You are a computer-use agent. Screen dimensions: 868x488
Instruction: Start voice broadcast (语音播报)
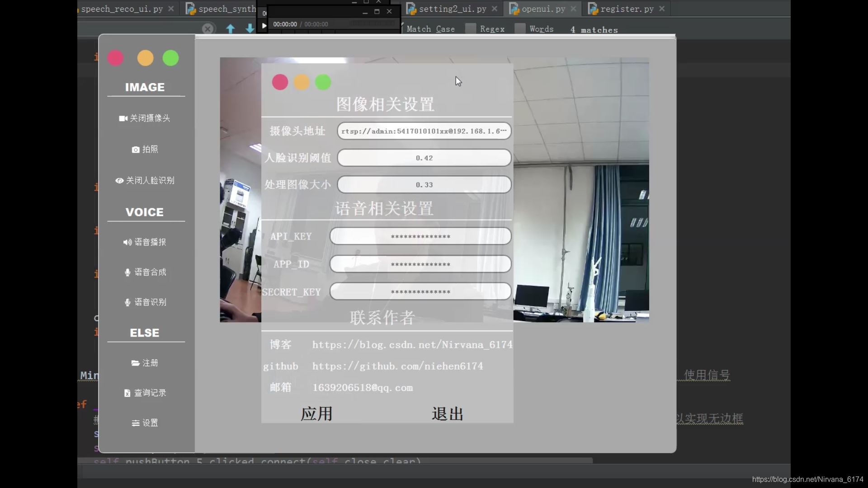tap(145, 242)
